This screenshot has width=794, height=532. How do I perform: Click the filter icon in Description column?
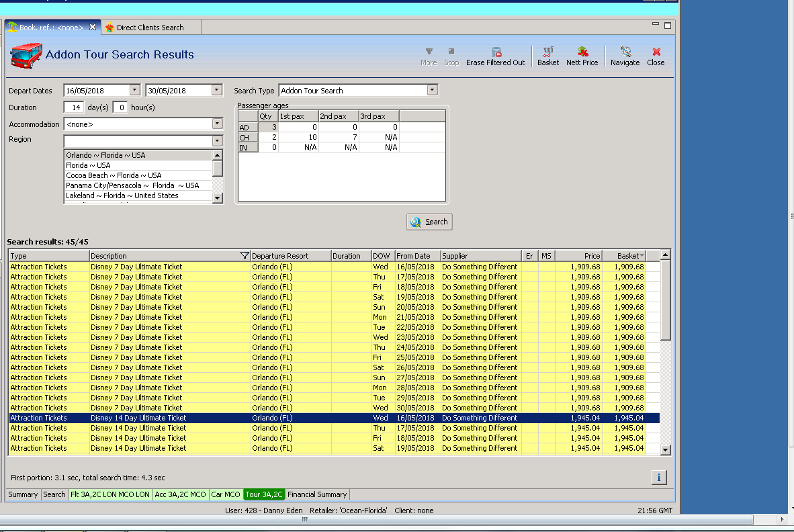245,256
